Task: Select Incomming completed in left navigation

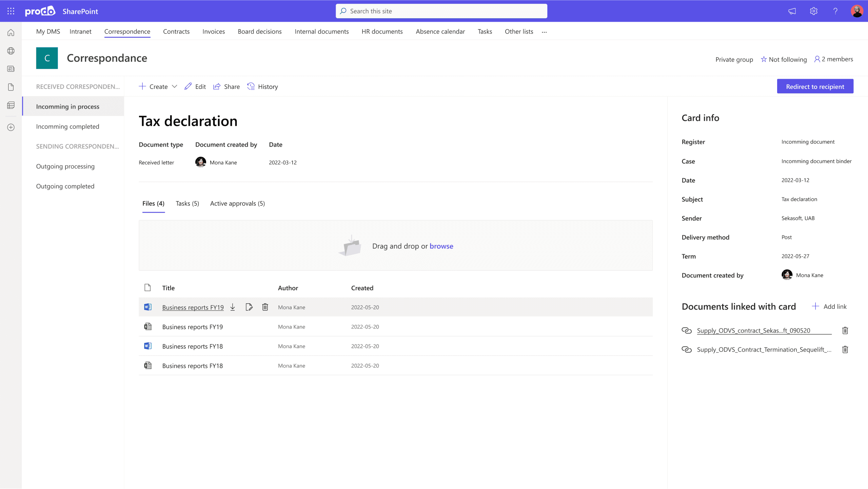Action: [67, 127]
